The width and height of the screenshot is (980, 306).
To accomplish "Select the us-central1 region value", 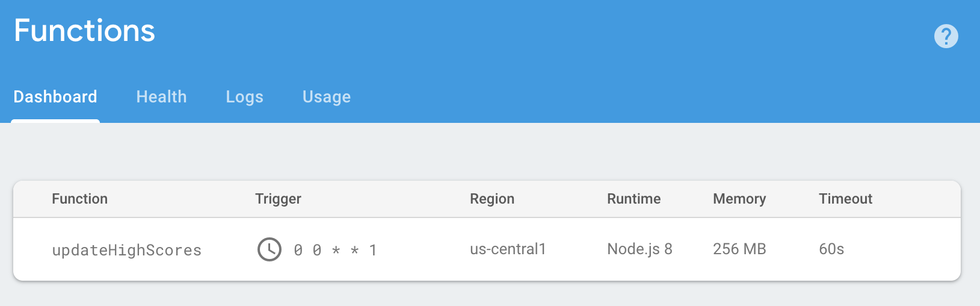I will pyautogui.click(x=508, y=249).
